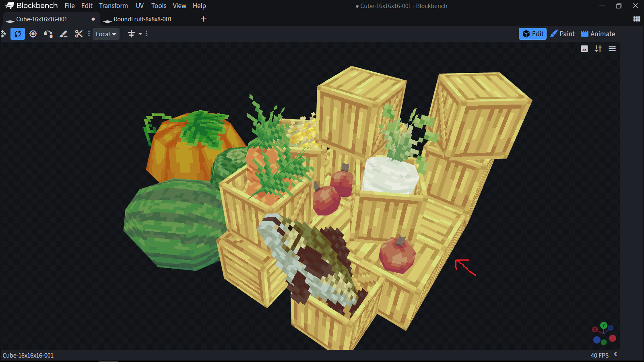Select the Rotate tool
644x362 pixels.
point(18,34)
